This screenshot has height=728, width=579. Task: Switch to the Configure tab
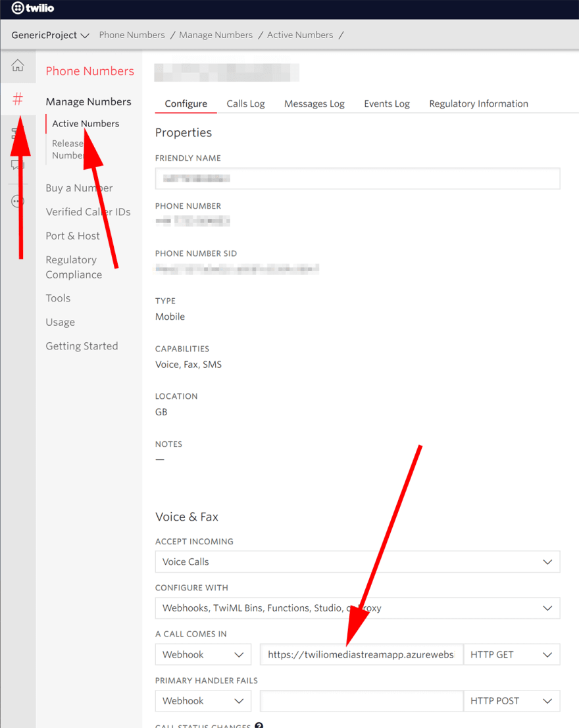click(186, 103)
